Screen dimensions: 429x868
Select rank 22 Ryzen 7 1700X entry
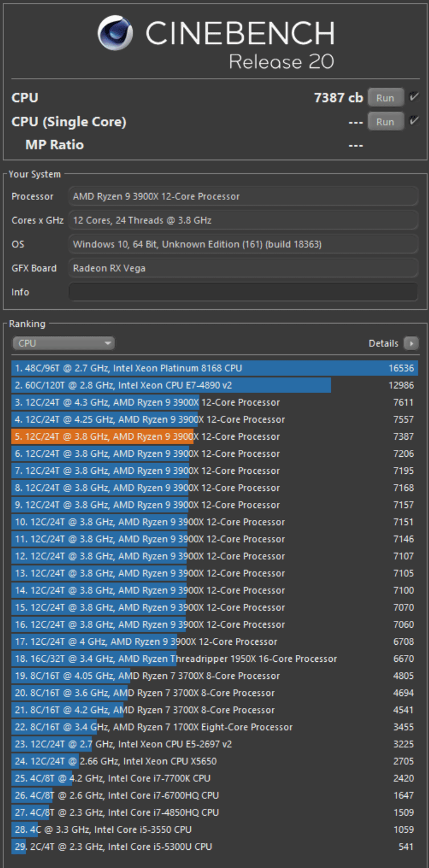[x=215, y=727]
